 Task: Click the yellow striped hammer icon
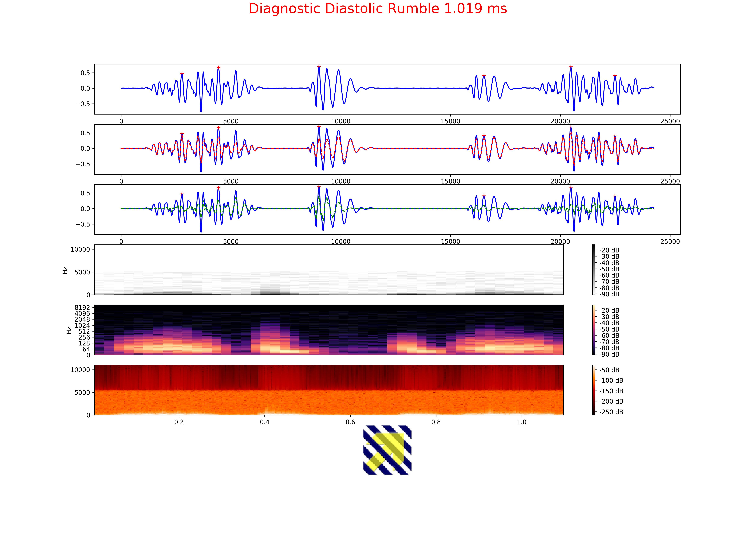(x=387, y=450)
